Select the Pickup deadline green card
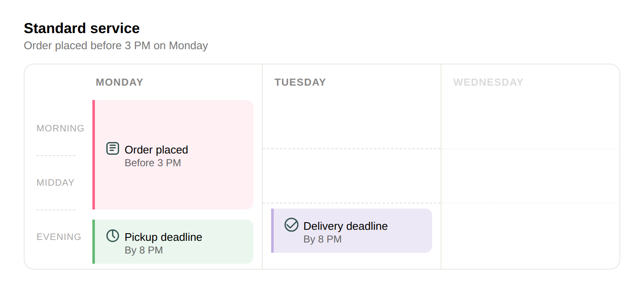The width and height of the screenshot is (644, 290). pos(173,242)
